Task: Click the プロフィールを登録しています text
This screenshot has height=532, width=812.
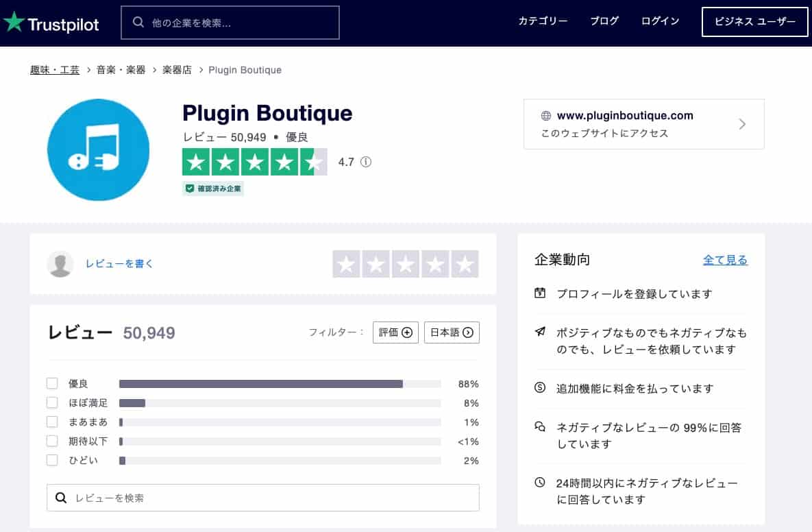Action: [635, 293]
